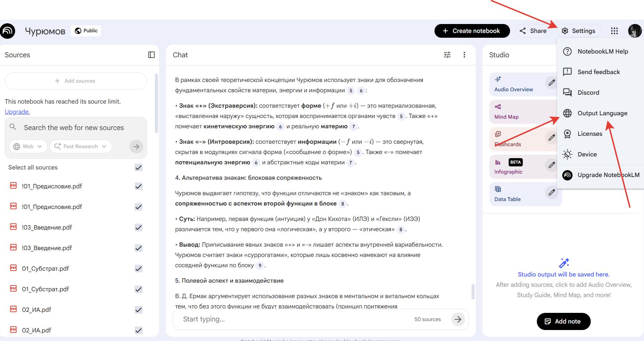Open the Settings menu button
The height and width of the screenshot is (341, 644).
[578, 31]
